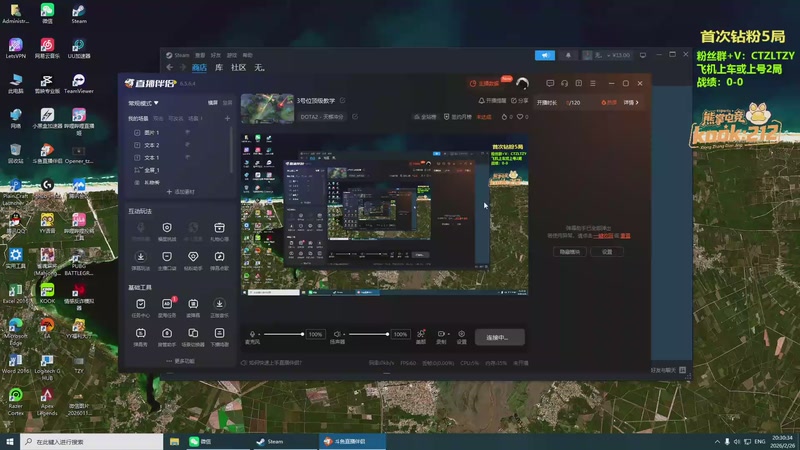
Task: Open the Steam notification bell
Action: [x=568, y=55]
